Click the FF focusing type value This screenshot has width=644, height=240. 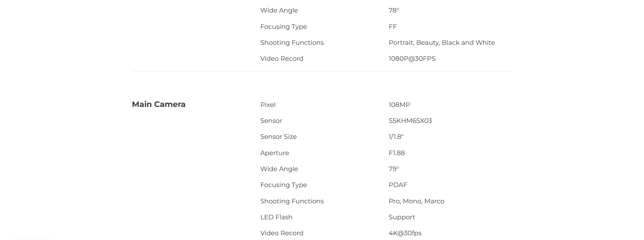tap(393, 26)
